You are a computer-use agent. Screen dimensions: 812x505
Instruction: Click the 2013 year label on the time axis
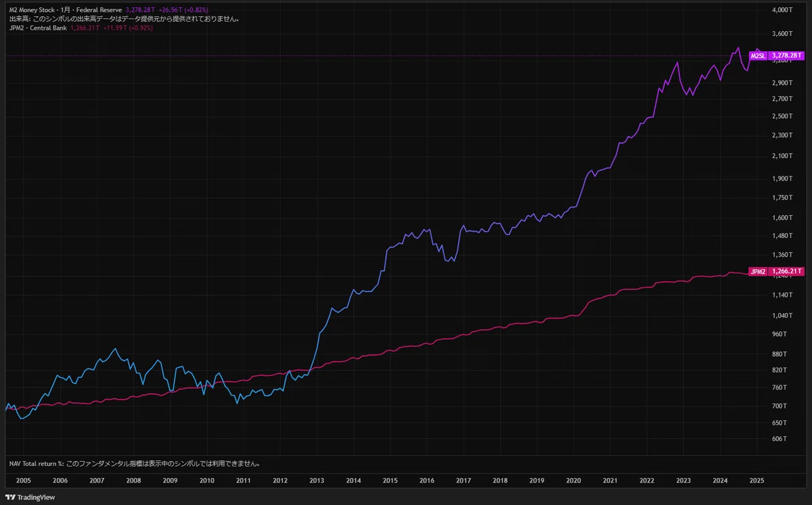(x=316, y=480)
